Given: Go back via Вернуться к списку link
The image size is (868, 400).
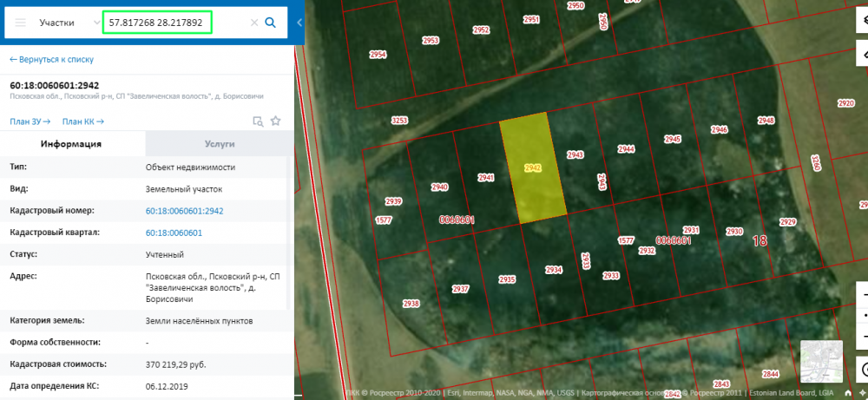Looking at the screenshot, I should 51,60.
